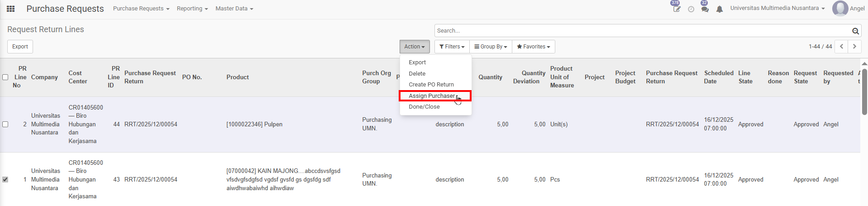
Task: Go to previous page arrow
Action: coord(841,47)
